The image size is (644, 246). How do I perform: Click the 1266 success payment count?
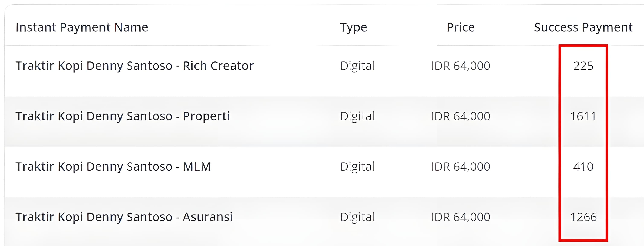point(583,217)
